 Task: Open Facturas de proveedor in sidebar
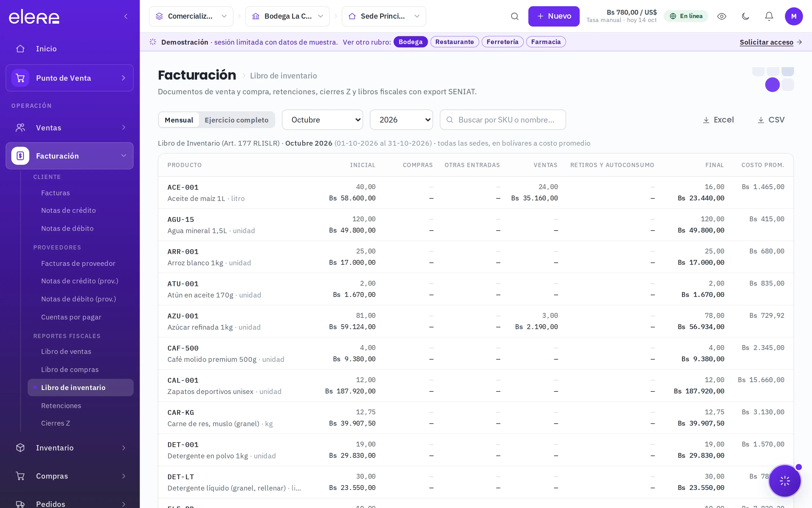78,263
